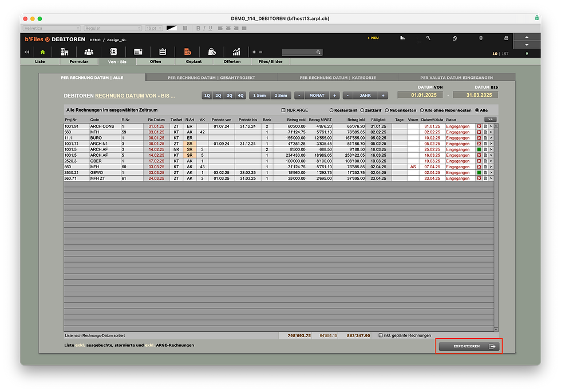Click the red X icon in ARCH CONS row

tap(479, 126)
